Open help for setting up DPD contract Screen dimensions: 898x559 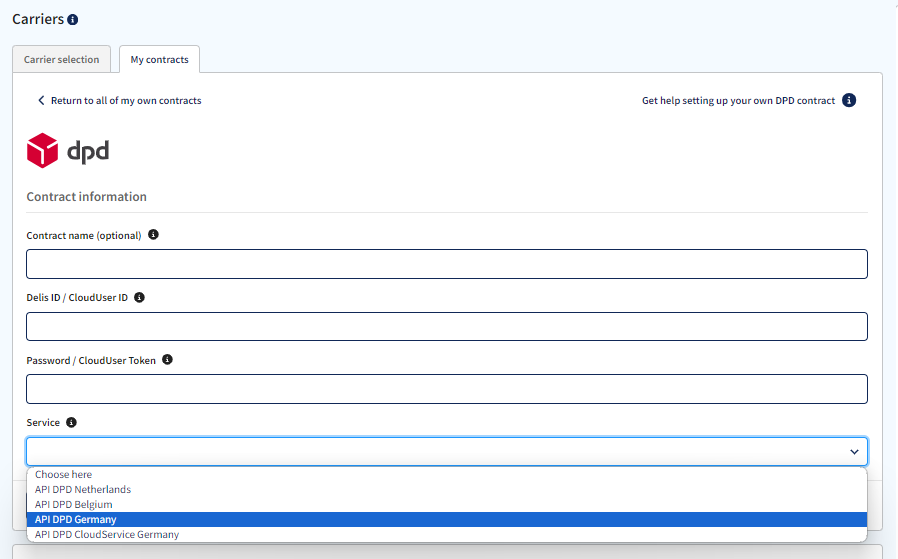738,100
